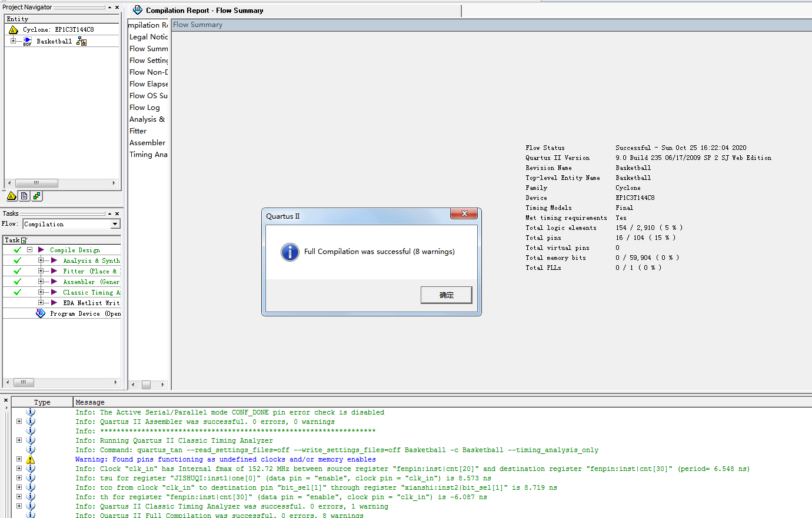812x518 pixels.
Task: Click the play arrow for Compile Design
Action: [41, 250]
